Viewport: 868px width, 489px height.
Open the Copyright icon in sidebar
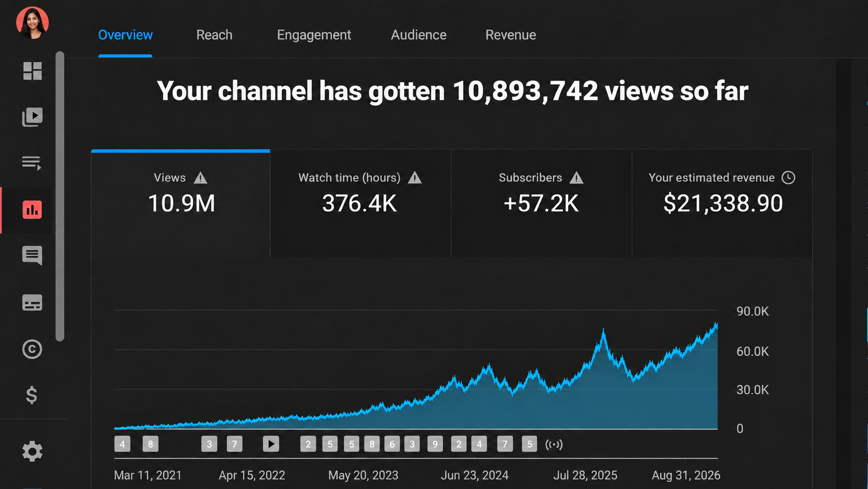pyautogui.click(x=32, y=349)
